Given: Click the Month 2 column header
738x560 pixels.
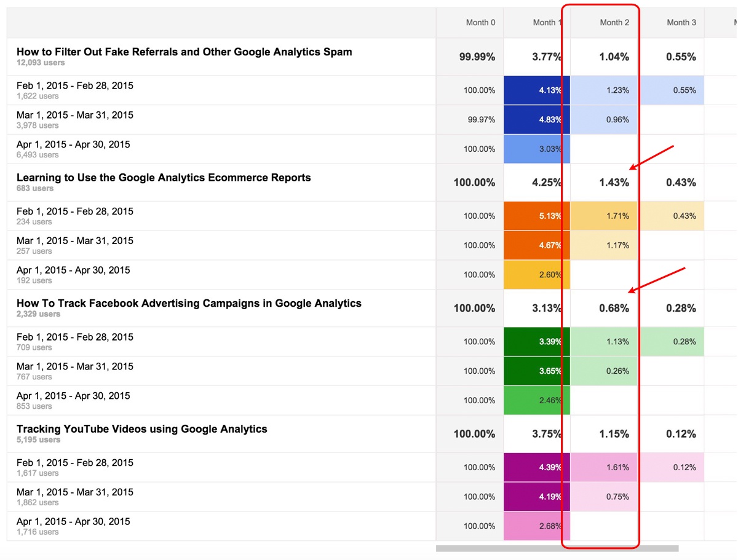Looking at the screenshot, I should tap(614, 23).
